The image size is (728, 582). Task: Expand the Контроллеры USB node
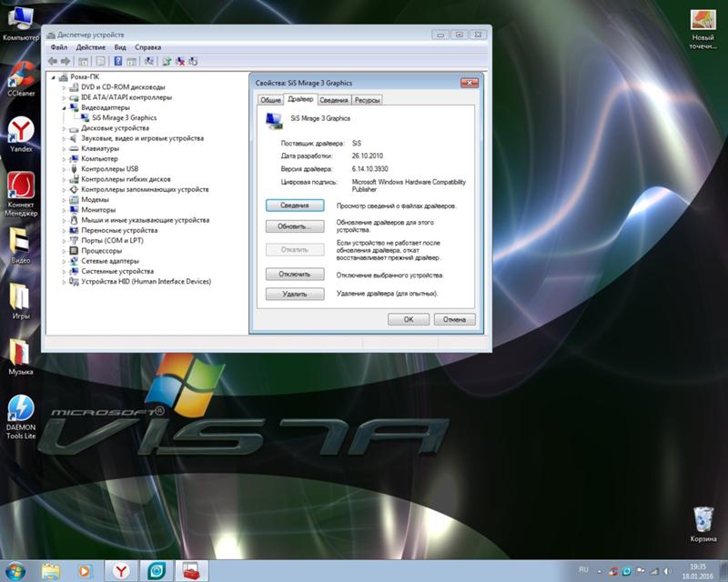[x=65, y=169]
